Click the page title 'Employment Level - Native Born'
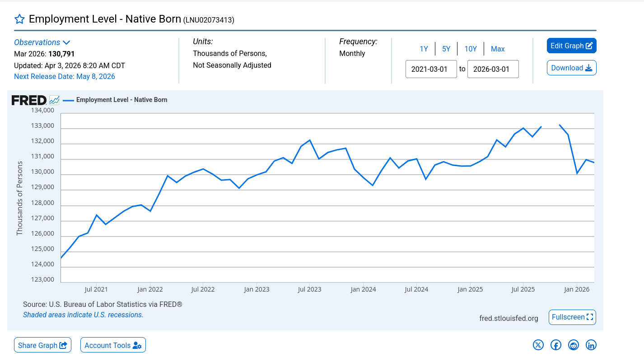 tap(105, 19)
